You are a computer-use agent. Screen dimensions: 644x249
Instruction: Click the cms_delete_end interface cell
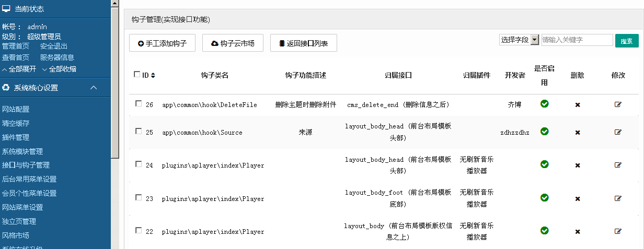(x=398, y=105)
